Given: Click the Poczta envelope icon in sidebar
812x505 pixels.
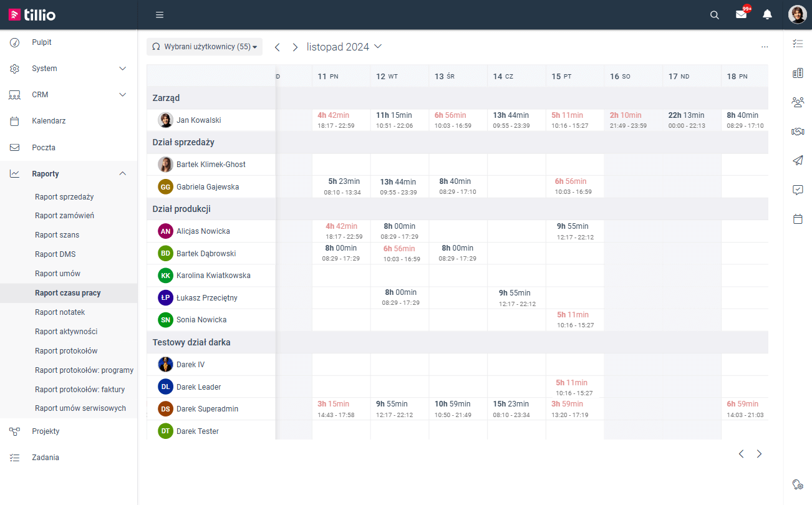Looking at the screenshot, I should pyautogui.click(x=15, y=148).
